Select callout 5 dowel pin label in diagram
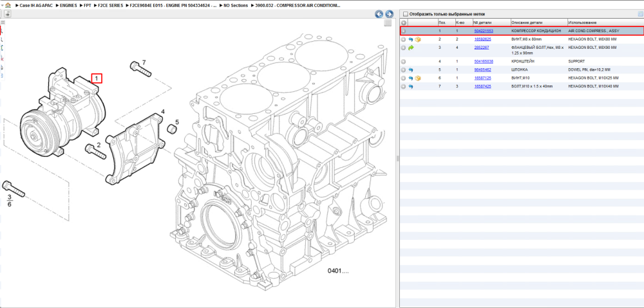 178,122
